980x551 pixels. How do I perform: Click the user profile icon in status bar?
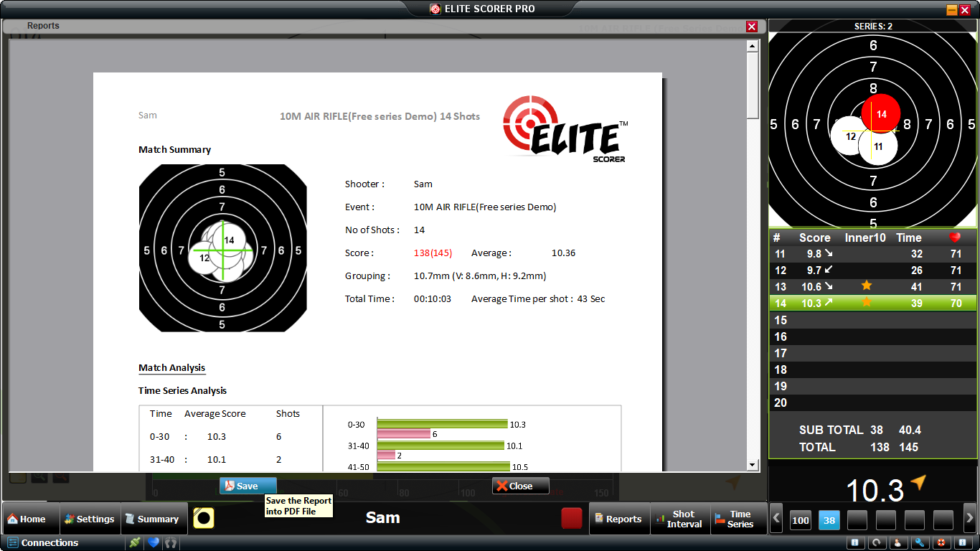898,542
